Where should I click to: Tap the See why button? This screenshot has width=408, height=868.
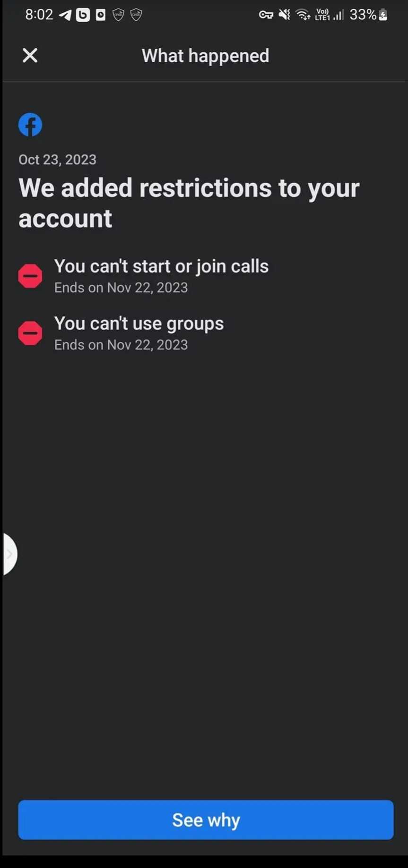coord(206,820)
